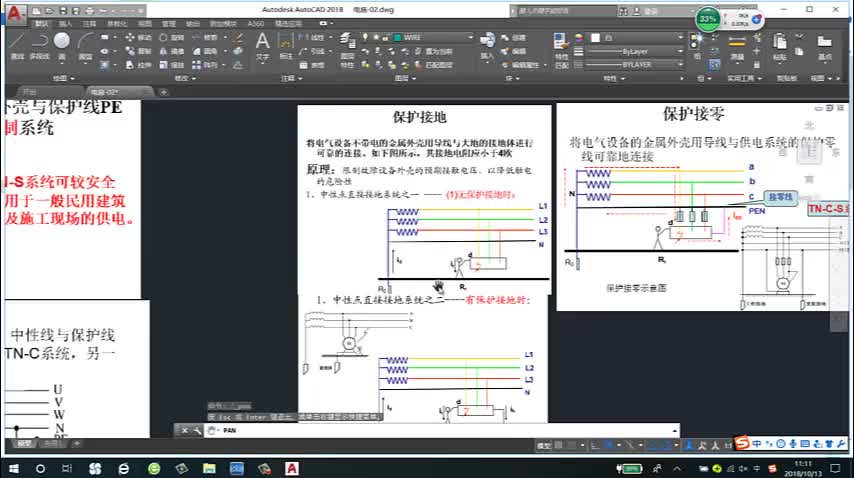The width and height of the screenshot is (854, 478).
Task: Open Internet Explorer from taskbar
Action: click(x=124, y=468)
